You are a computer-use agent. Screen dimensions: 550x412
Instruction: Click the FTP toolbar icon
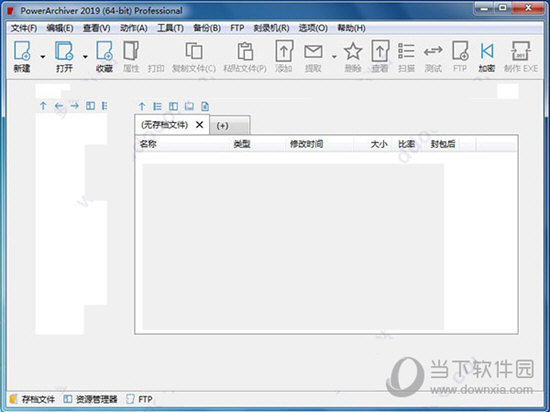(460, 51)
